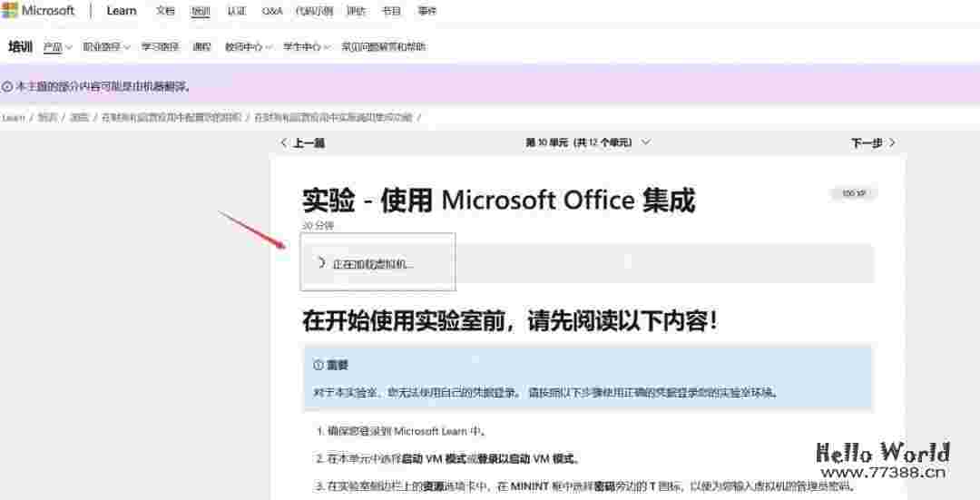Open 常见问题解答和帮助 link
Screen dimensions: 980x500
(383, 47)
